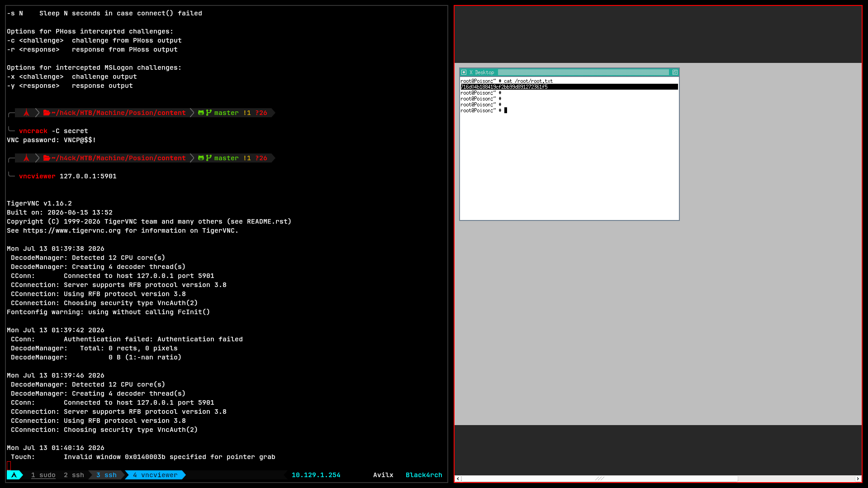Click the terminal cursor block at bottom left
This screenshot has height=488, width=868.
tap(9, 465)
